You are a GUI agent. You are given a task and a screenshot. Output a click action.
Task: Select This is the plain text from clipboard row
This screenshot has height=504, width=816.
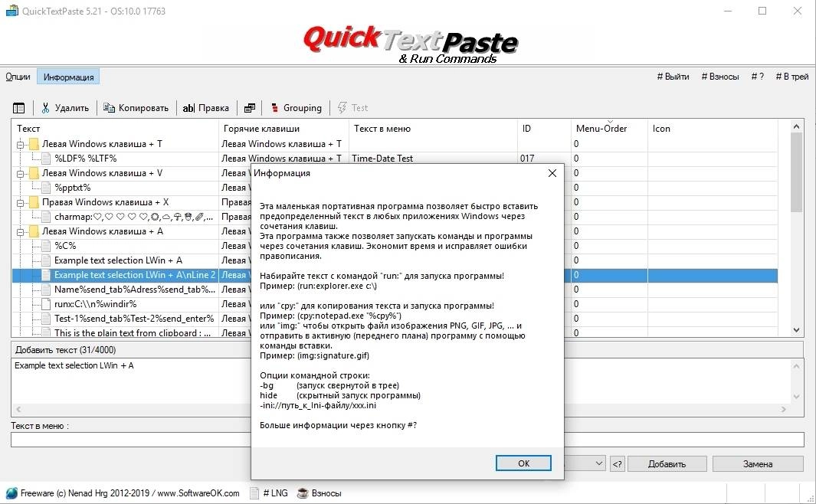click(x=133, y=333)
